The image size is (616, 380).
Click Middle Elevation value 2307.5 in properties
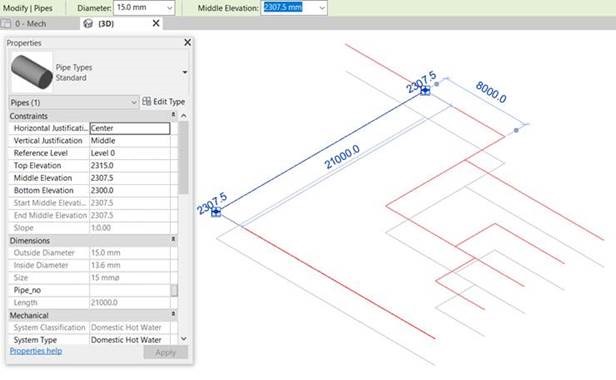[x=130, y=178]
